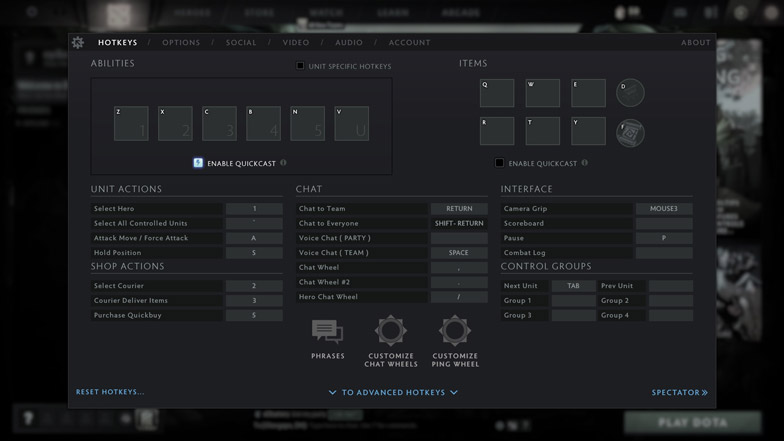784x441 pixels.
Task: Rebind Purchase Quickbuy key field
Action: coord(254,315)
